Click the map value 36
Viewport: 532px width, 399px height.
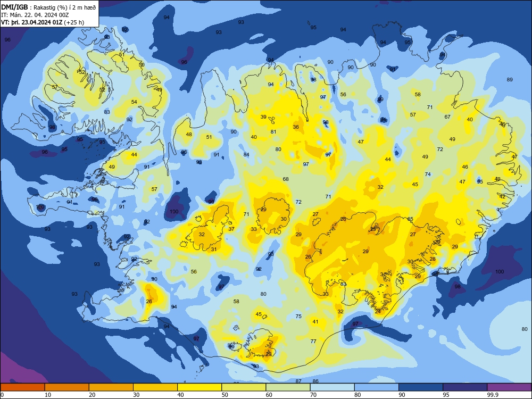pyautogui.click(x=296, y=127)
